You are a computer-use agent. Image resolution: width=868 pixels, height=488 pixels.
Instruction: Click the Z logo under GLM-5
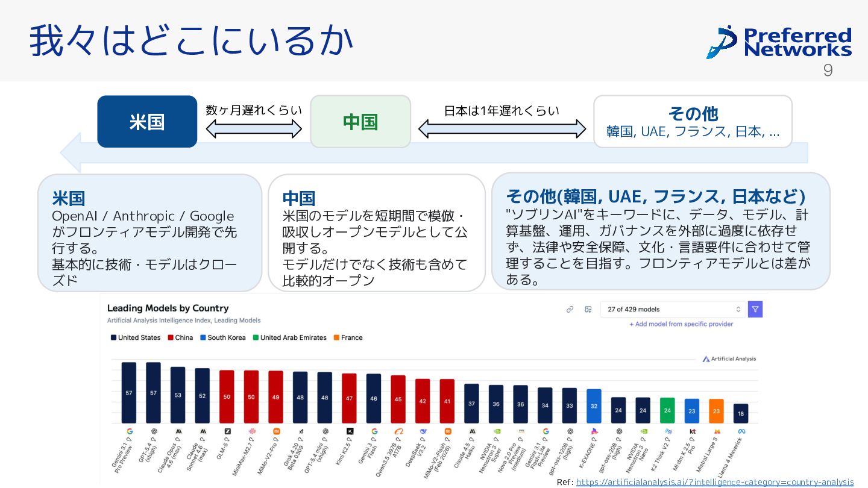[227, 431]
